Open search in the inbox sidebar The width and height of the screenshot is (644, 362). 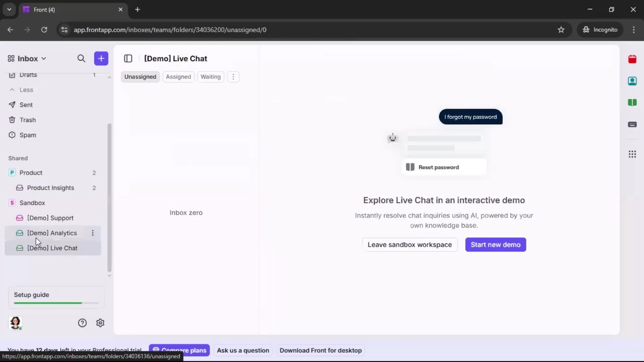point(81,58)
